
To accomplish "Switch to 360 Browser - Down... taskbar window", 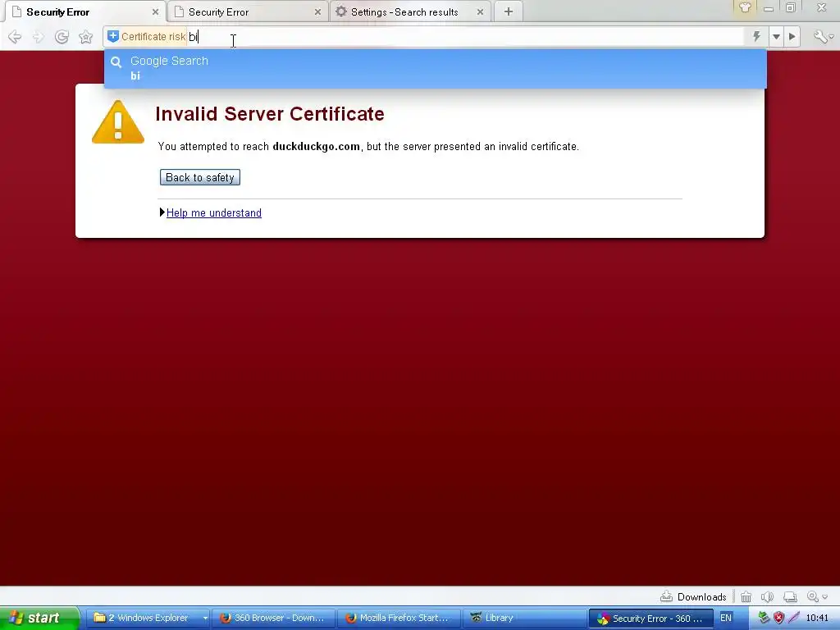I will pos(273,618).
